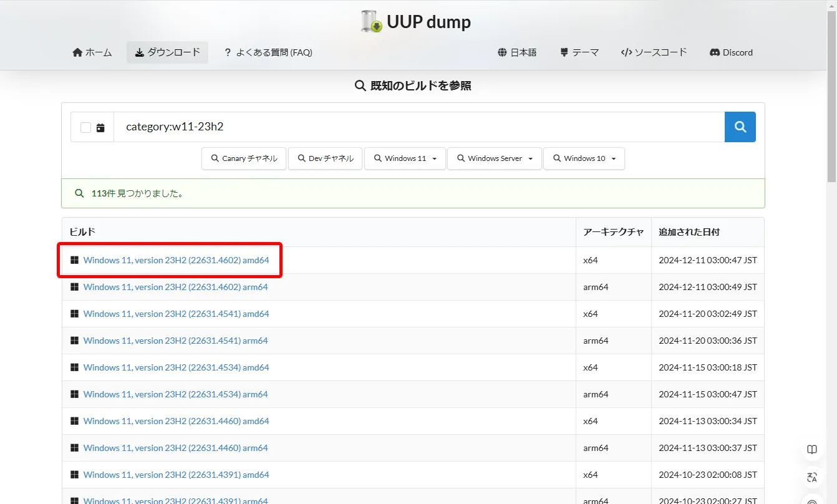
Task: Click date 2024-12-11 03:00:47 JST
Action: (x=708, y=260)
